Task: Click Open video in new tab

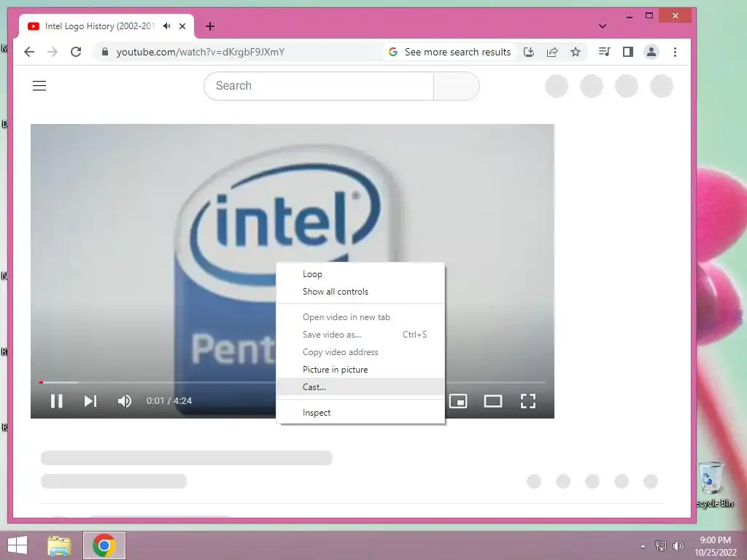Action: (360, 317)
